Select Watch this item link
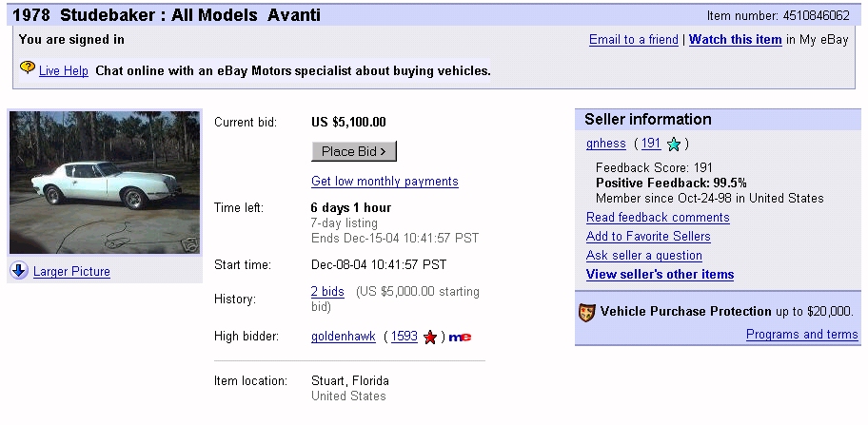This screenshot has height=425, width=868. pyautogui.click(x=735, y=40)
